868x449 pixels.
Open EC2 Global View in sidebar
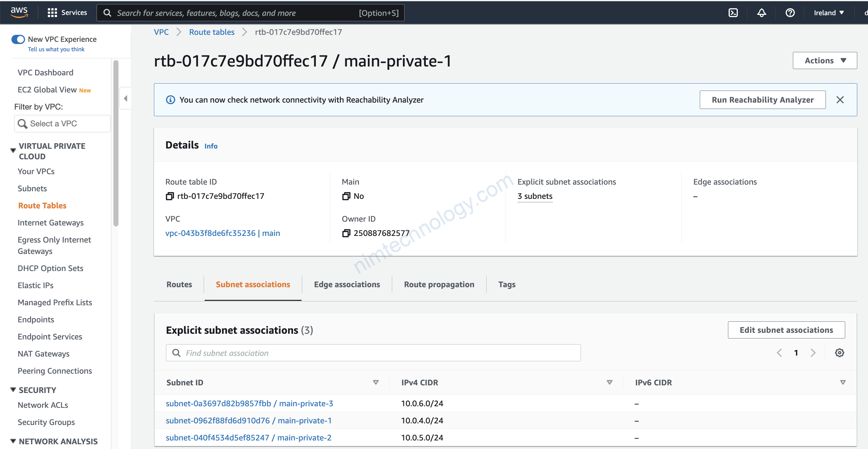(47, 90)
